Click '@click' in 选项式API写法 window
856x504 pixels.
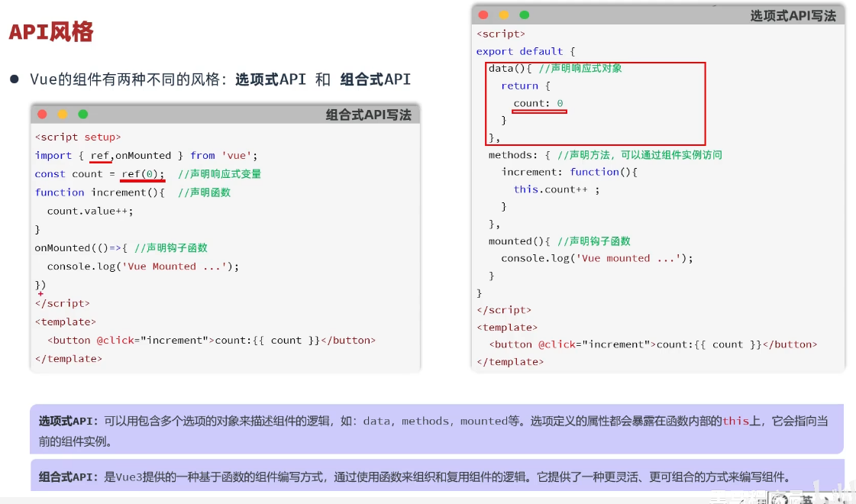[x=557, y=344]
